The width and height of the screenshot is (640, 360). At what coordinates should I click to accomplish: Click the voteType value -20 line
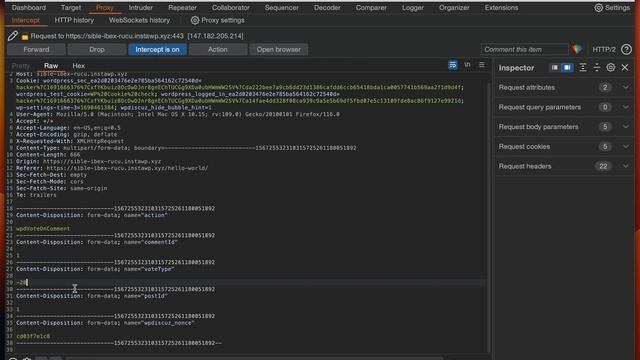pyautogui.click(x=22, y=282)
